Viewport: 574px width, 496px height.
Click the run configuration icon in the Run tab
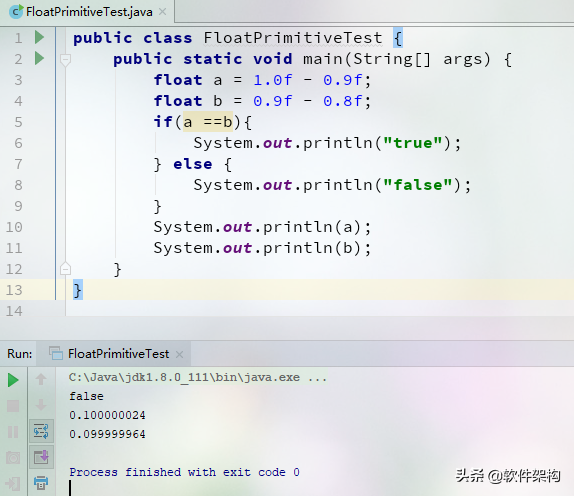tap(56, 354)
